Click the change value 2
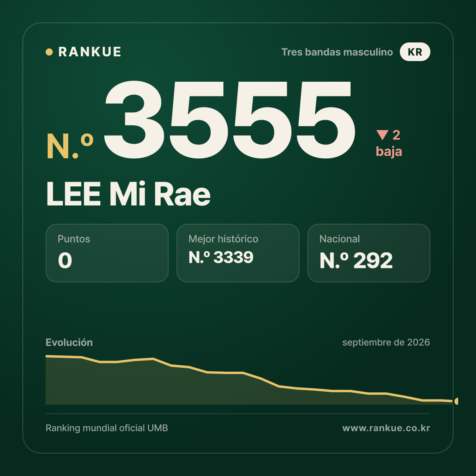This screenshot has width=476, height=476. (x=396, y=135)
